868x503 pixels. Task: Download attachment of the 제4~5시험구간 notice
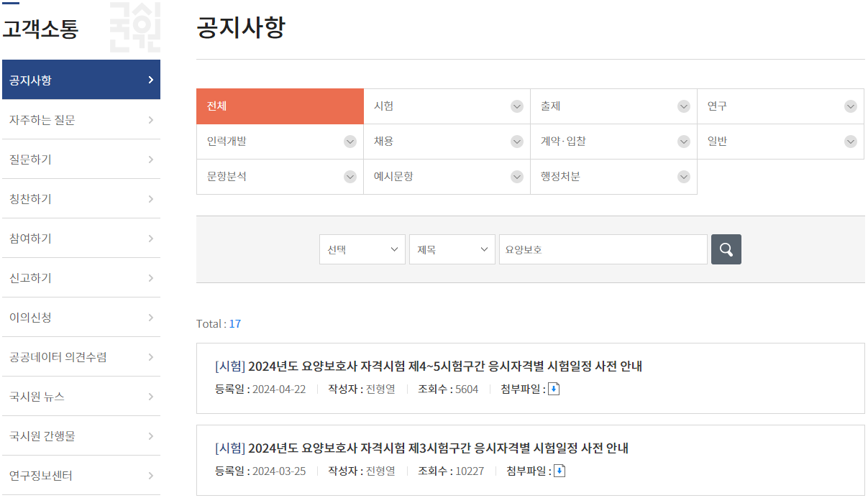553,389
